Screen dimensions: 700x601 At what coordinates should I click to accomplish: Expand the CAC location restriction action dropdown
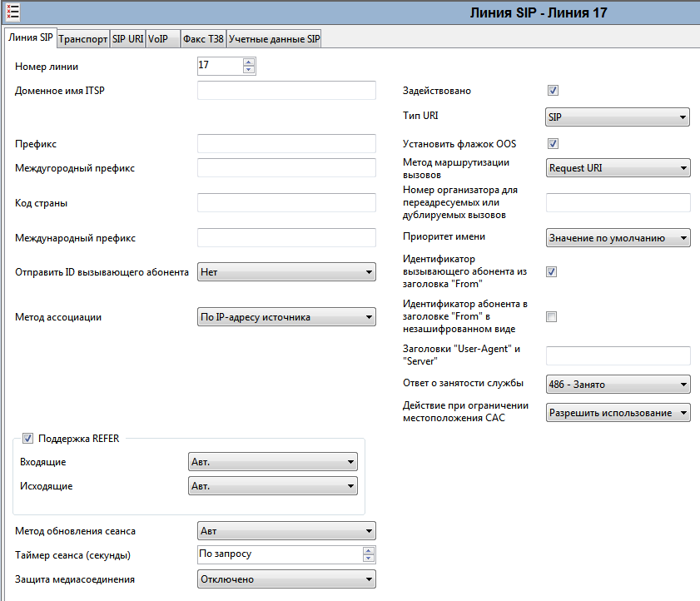click(618, 413)
